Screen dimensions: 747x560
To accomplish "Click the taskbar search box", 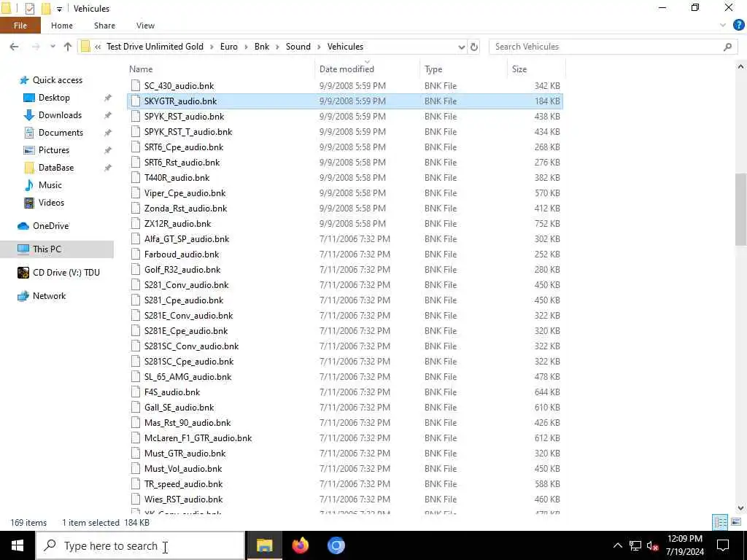I will point(140,545).
